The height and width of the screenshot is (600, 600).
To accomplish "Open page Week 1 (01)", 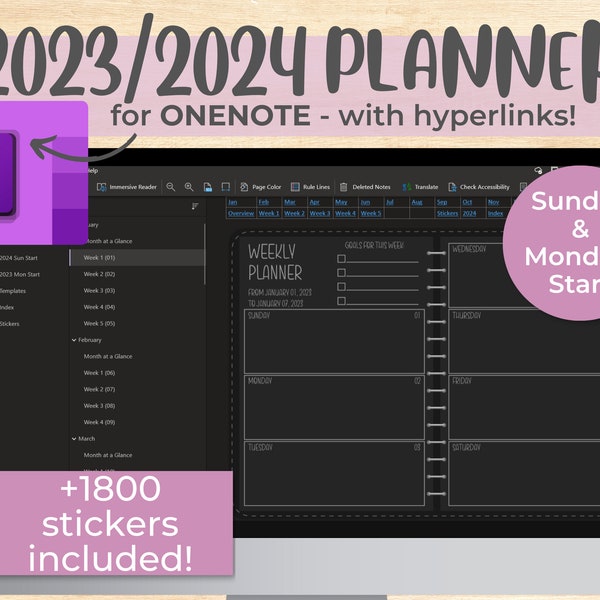I will [137, 258].
